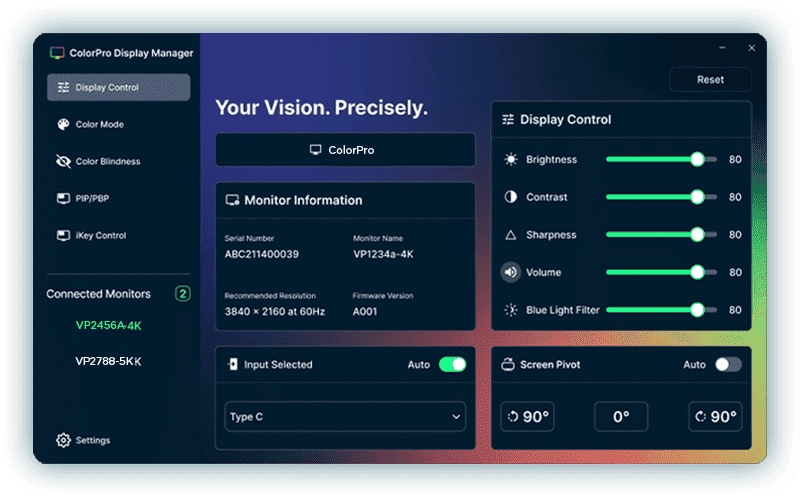This screenshot has height=497, width=800.
Task: Open the iKey Control menu item
Action: tap(100, 236)
